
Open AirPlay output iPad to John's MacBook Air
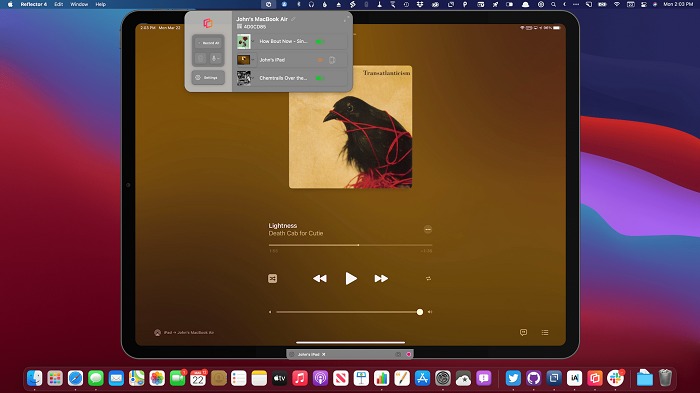[x=184, y=332]
